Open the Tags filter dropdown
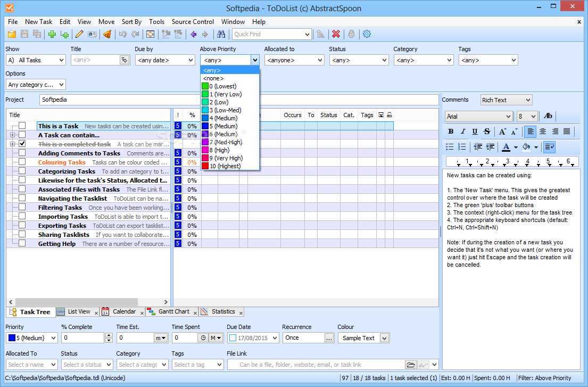Viewport: 588px width, 387px height. tap(488, 60)
